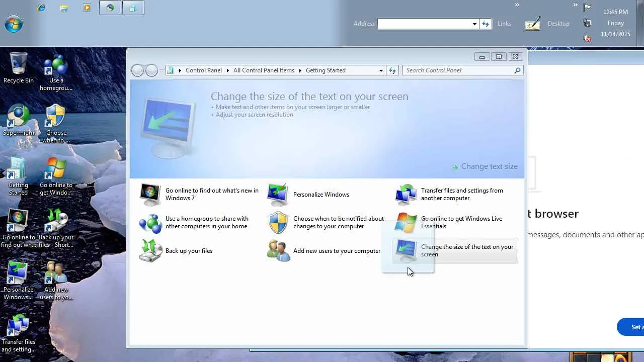
Task: Click the heading Change the size of the text on your screen
Action: point(309,96)
